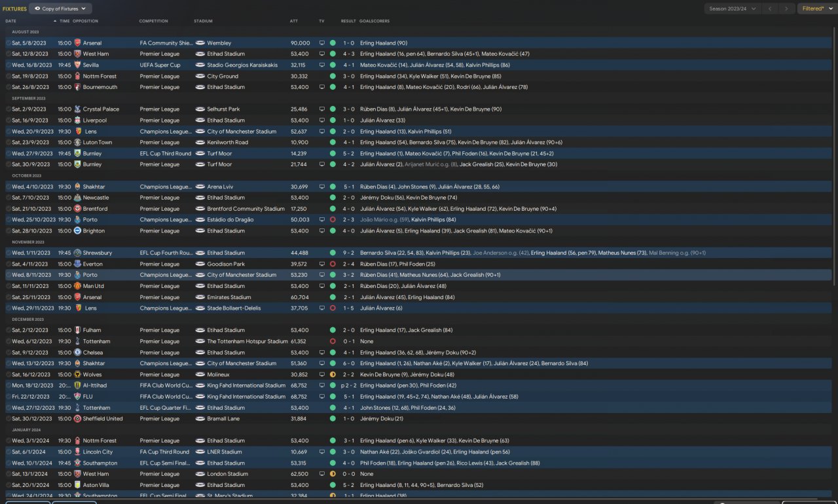Image resolution: width=838 pixels, height=504 pixels.
Task: Click the Fulham club crest icon
Action: point(77,331)
